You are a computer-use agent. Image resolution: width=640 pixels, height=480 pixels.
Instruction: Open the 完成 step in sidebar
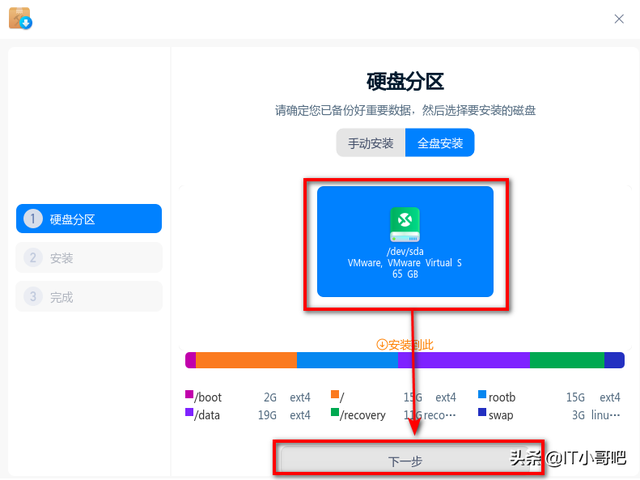tap(89, 296)
